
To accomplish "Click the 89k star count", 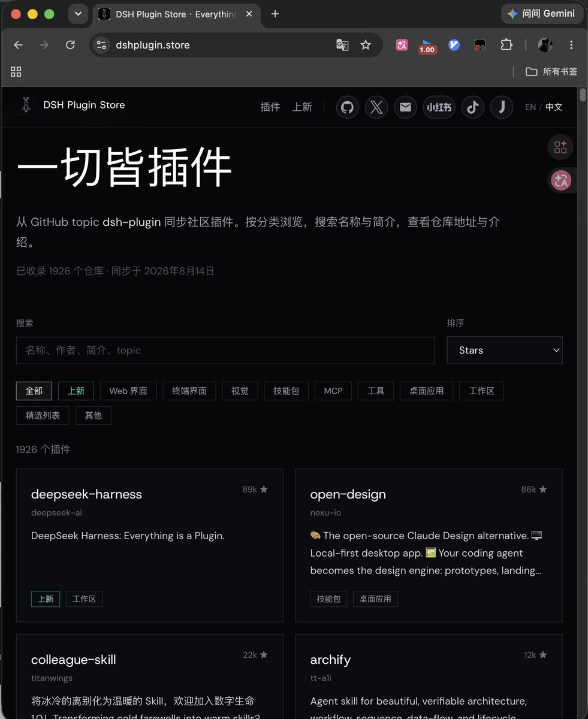I will coord(255,490).
